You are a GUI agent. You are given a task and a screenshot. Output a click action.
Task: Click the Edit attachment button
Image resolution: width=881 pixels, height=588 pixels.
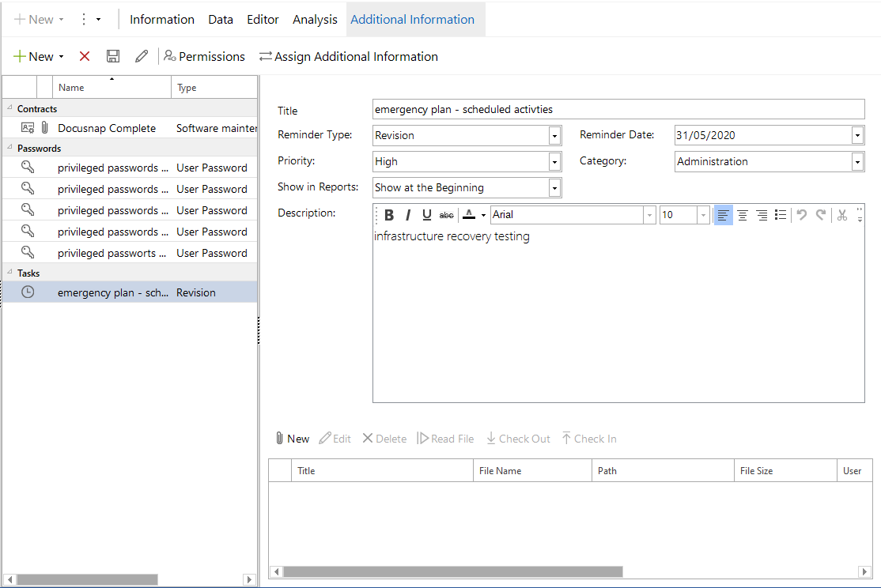tap(335, 439)
